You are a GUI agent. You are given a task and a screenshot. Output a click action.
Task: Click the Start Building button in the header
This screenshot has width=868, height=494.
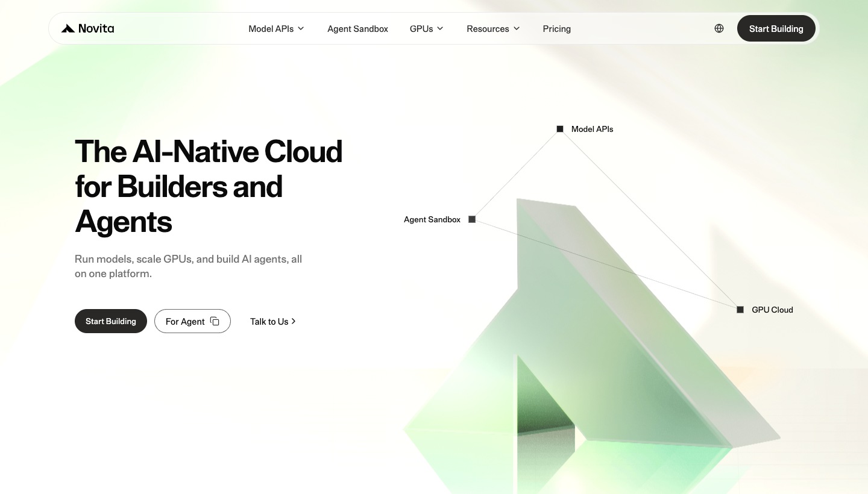776,28
